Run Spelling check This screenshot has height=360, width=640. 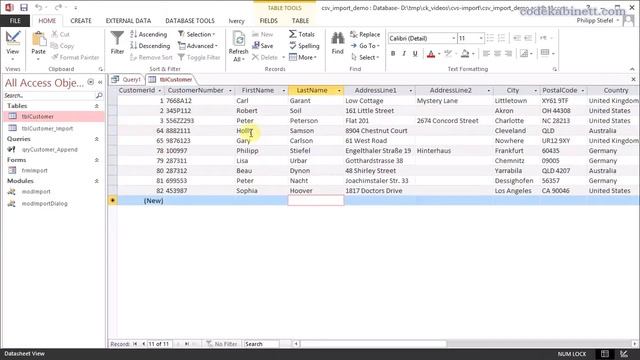(304, 46)
